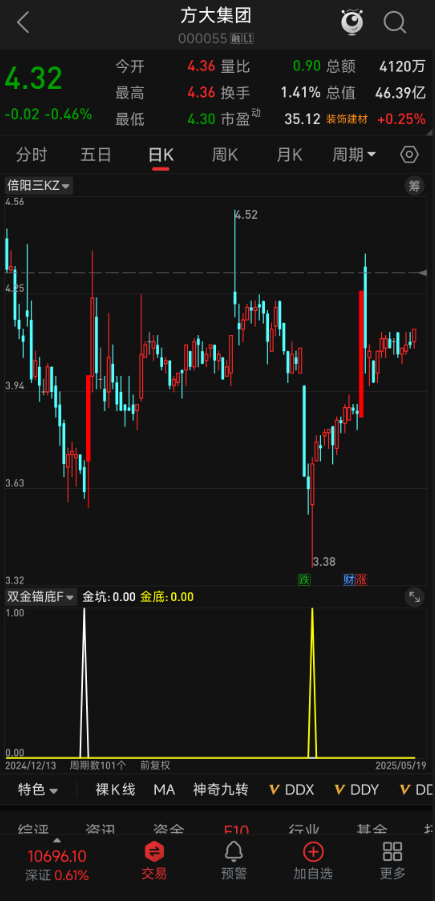The width and height of the screenshot is (435, 901).
Task: Open the robot assistant icon
Action: tap(352, 22)
